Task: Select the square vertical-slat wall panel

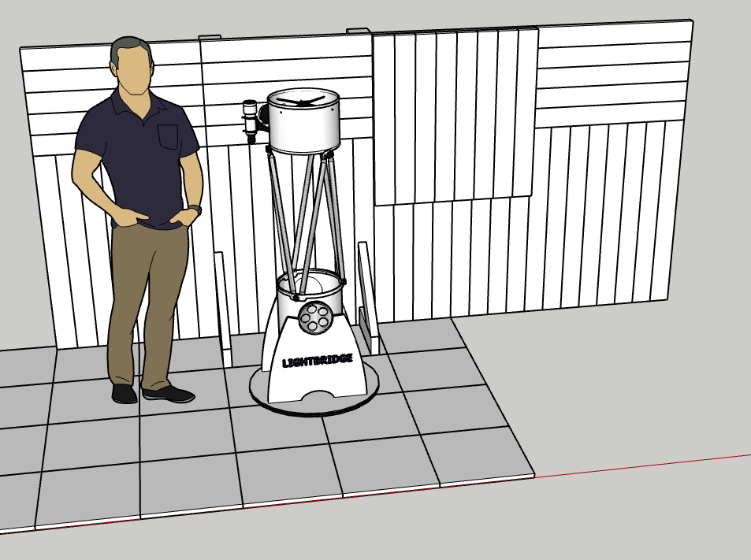Action: [x=455, y=117]
